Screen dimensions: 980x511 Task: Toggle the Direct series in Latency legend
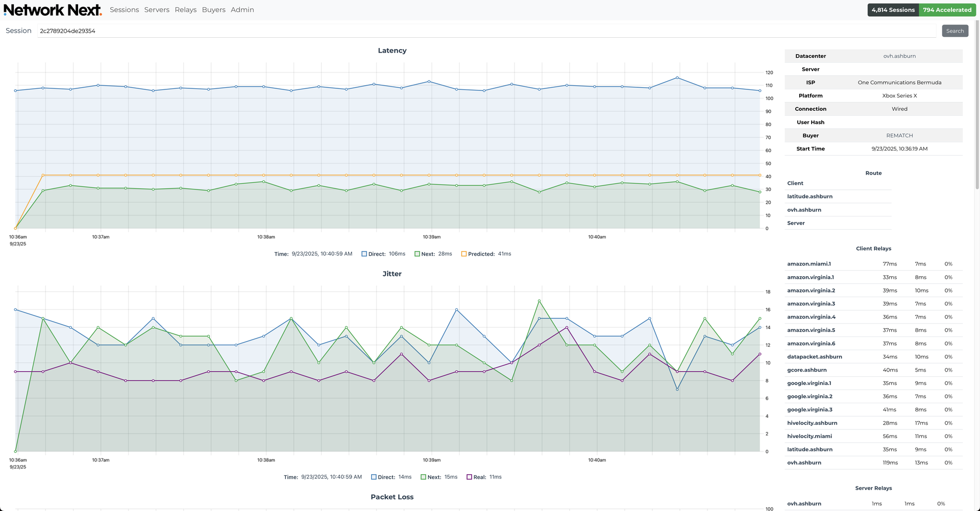[377, 254]
